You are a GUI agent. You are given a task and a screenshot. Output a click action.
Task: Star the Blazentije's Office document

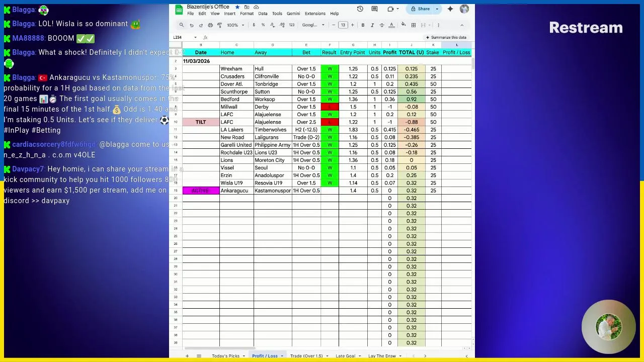[x=237, y=7]
